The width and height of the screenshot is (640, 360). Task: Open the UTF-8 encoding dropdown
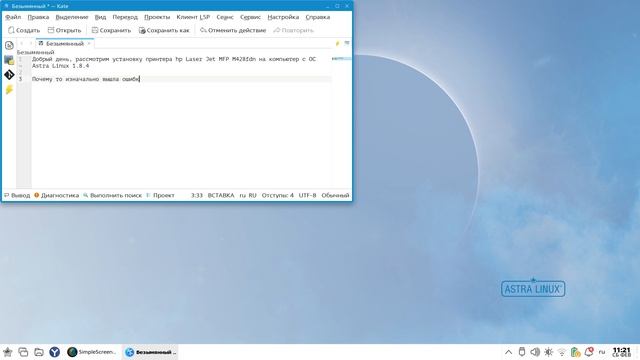[307, 196]
